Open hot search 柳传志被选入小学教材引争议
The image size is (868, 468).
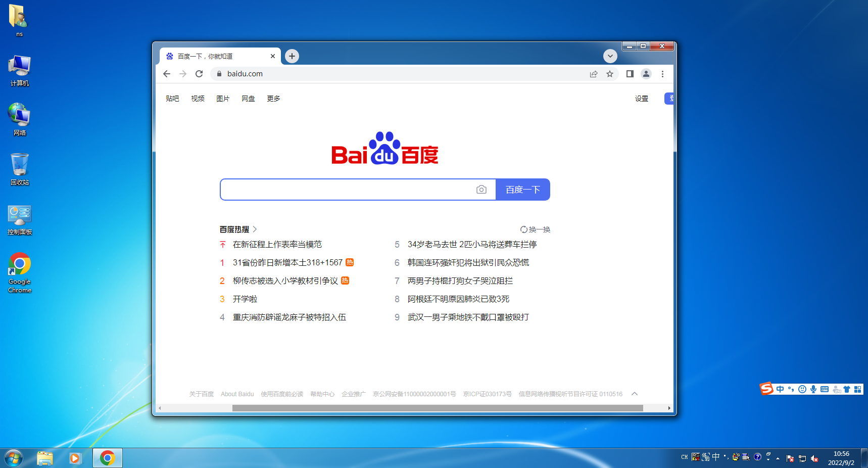[285, 281]
